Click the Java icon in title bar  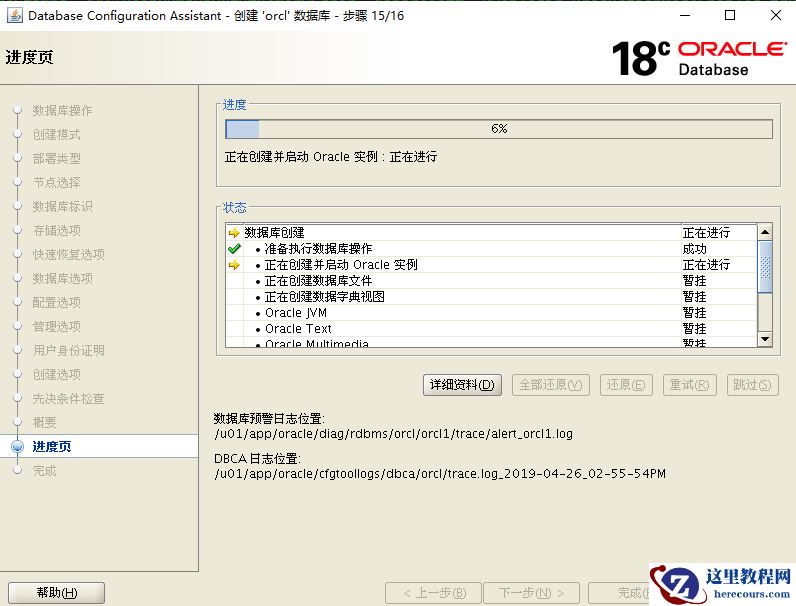[x=14, y=15]
